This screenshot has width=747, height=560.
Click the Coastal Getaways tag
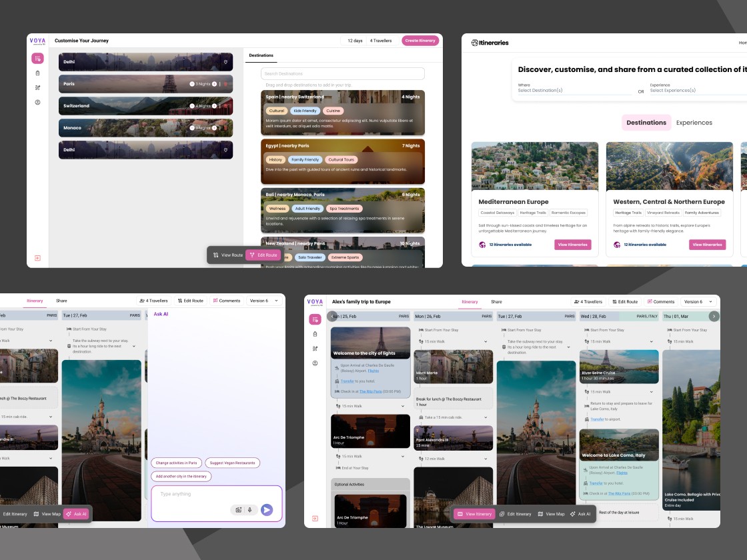point(498,213)
